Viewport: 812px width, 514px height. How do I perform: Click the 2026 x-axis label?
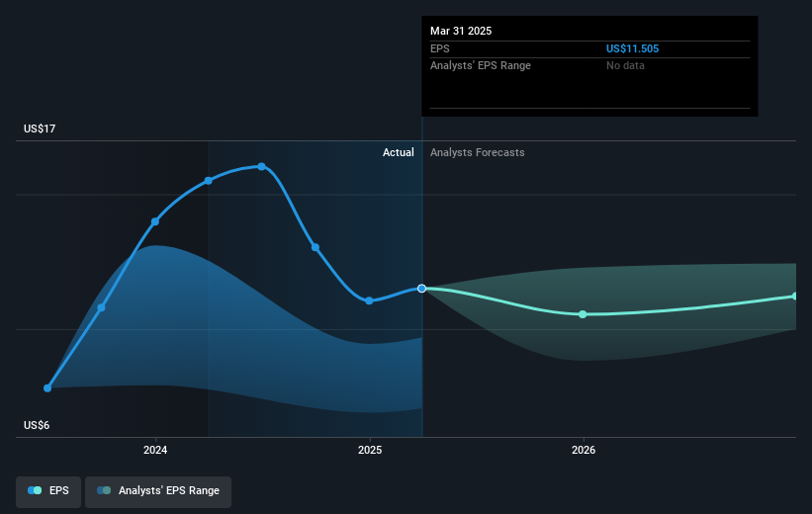(584, 450)
